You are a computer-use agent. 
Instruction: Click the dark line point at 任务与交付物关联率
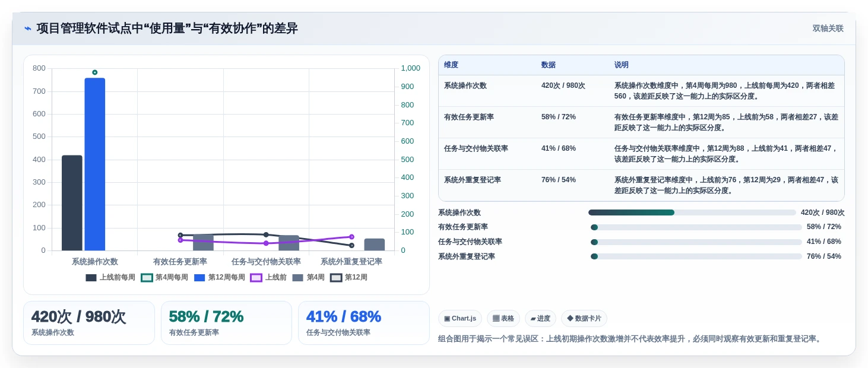coord(266,234)
